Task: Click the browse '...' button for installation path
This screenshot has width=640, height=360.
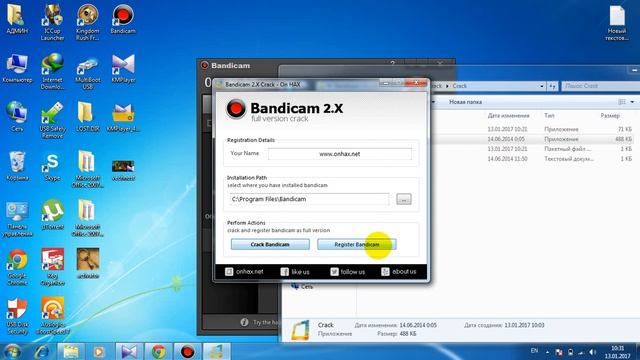Action: tap(404, 199)
